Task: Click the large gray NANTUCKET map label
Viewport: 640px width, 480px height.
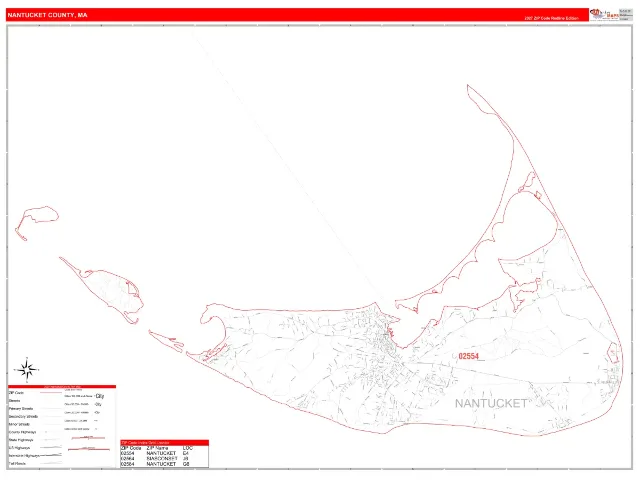Action: (x=491, y=403)
